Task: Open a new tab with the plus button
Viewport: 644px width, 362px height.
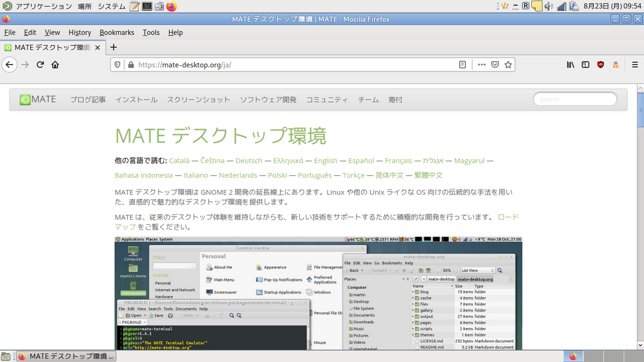Action: tap(114, 47)
